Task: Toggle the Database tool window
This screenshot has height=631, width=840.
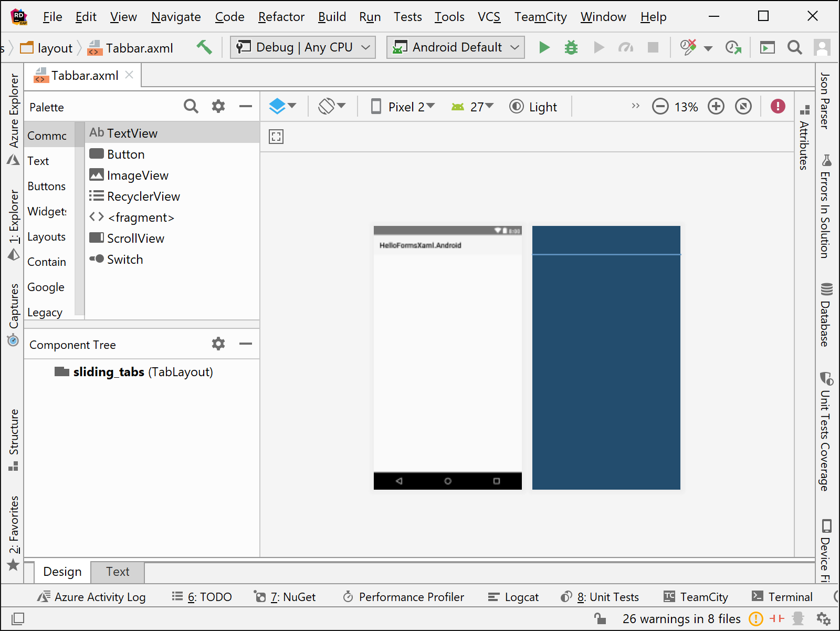Action: 825,315
